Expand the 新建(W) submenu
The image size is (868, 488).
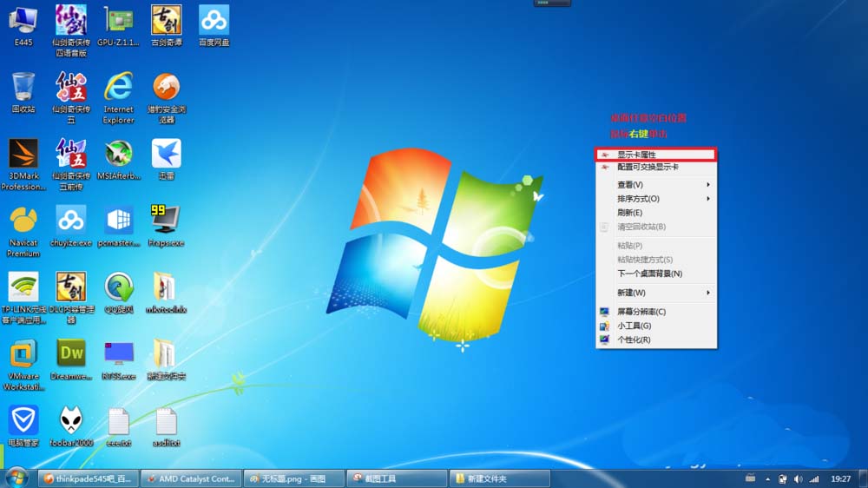tap(656, 293)
